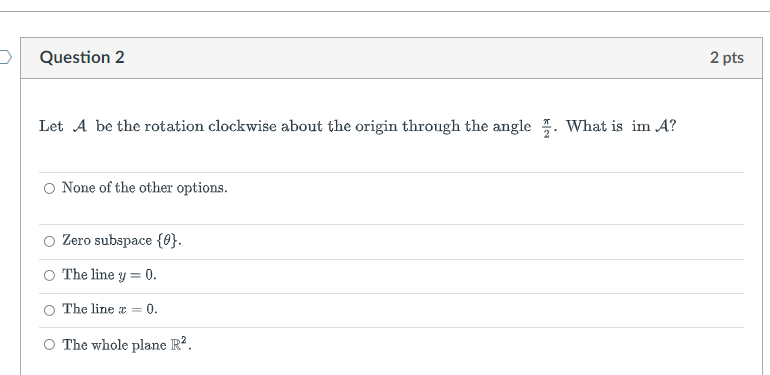Screen dimensions: 770x375
Task: Click the "The line y = 0." answer label
Action: coord(110,275)
